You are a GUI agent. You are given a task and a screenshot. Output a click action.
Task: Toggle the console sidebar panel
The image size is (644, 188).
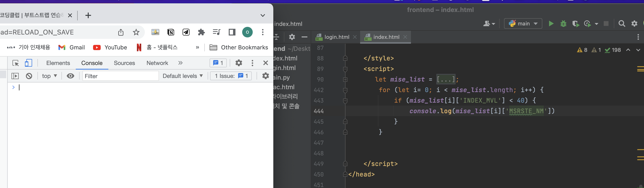[15, 76]
